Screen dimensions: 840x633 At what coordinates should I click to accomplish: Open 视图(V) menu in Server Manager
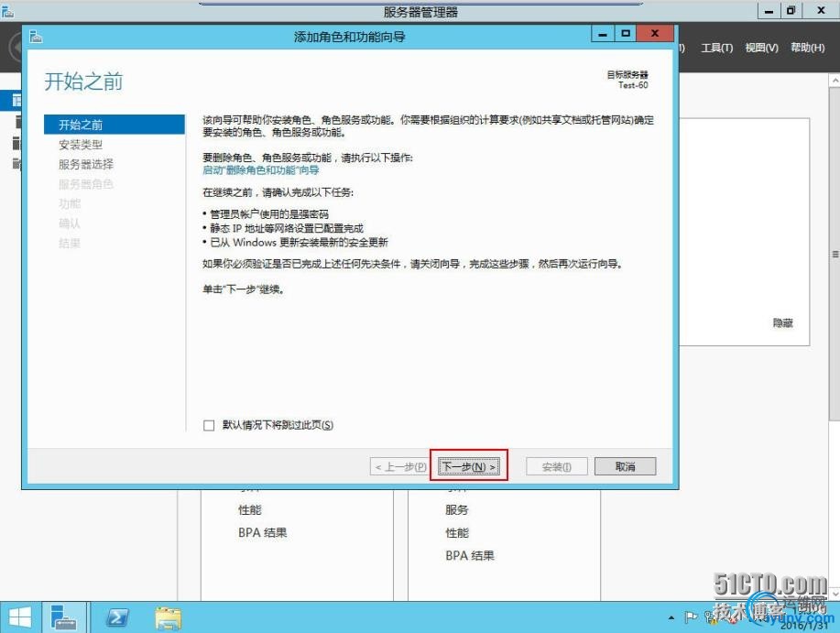(761, 48)
